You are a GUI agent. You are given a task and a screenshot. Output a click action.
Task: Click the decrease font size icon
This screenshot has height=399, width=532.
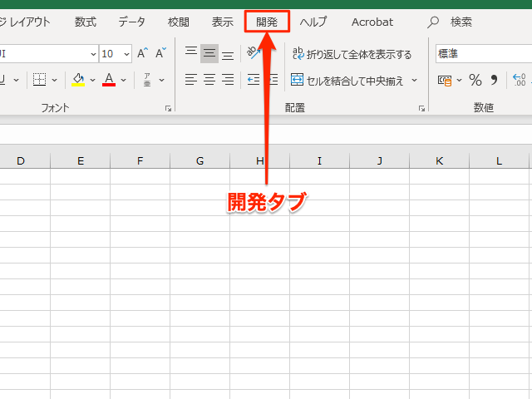coord(160,54)
